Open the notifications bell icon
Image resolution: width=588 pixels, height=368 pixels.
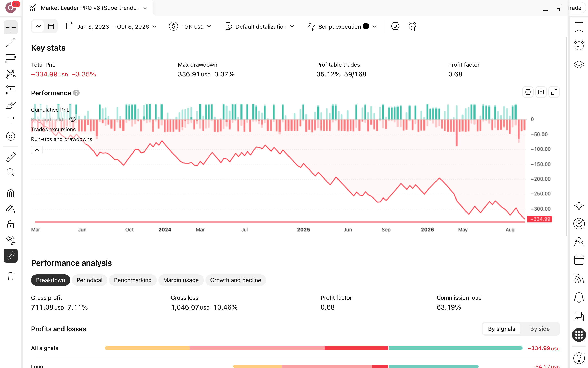pos(579,297)
